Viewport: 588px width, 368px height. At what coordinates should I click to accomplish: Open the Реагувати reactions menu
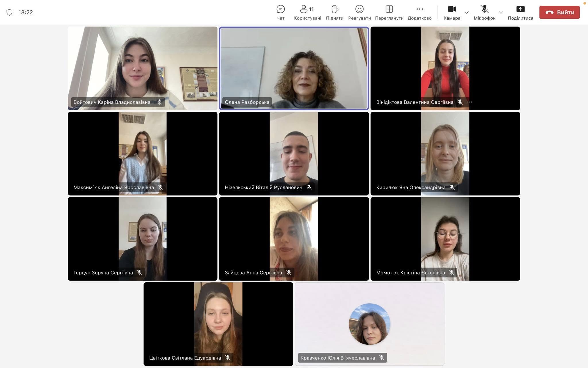(359, 12)
